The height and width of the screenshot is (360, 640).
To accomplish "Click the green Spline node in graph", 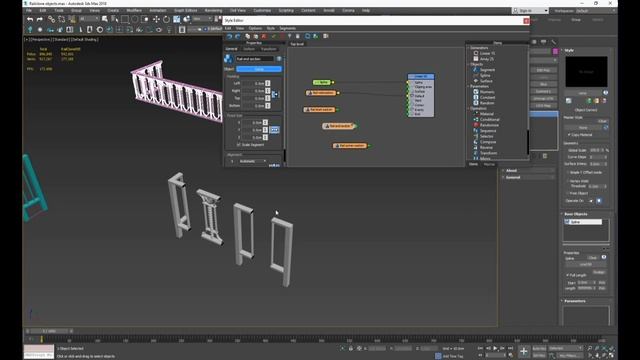I will (322, 82).
